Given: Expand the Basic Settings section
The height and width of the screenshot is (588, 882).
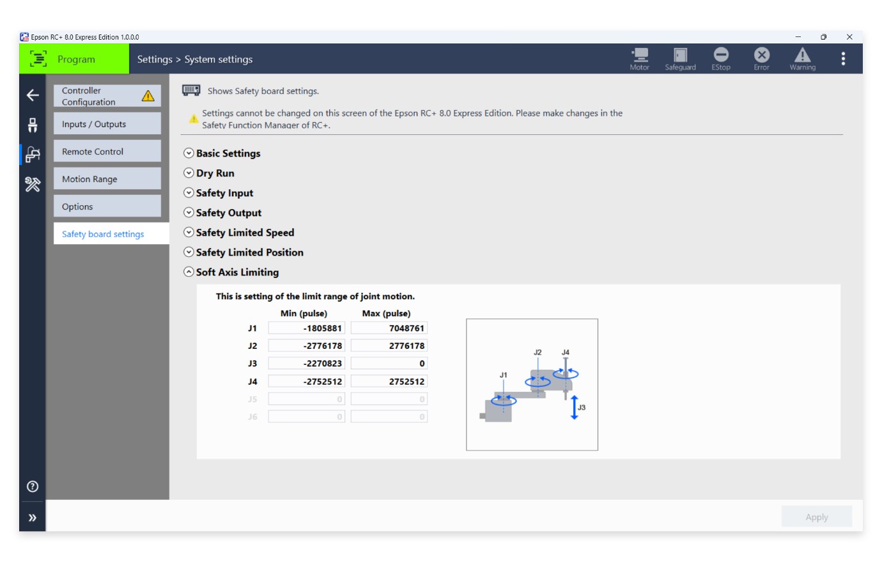Looking at the screenshot, I should pos(189,153).
